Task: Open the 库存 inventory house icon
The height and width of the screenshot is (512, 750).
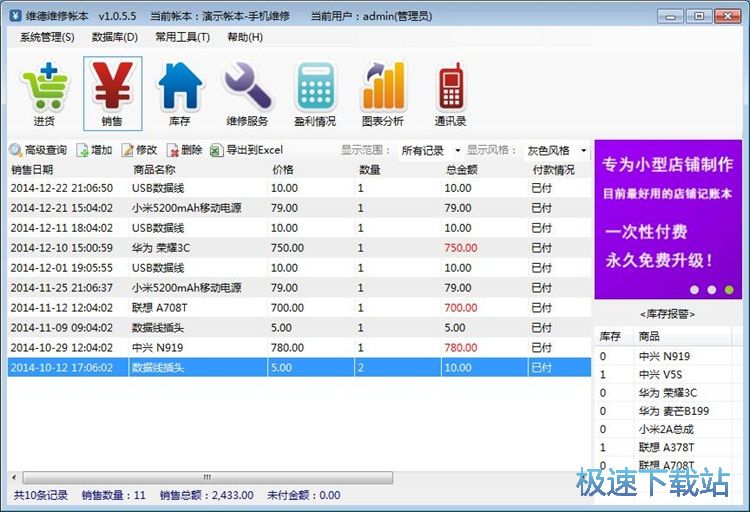Action: tap(180, 93)
